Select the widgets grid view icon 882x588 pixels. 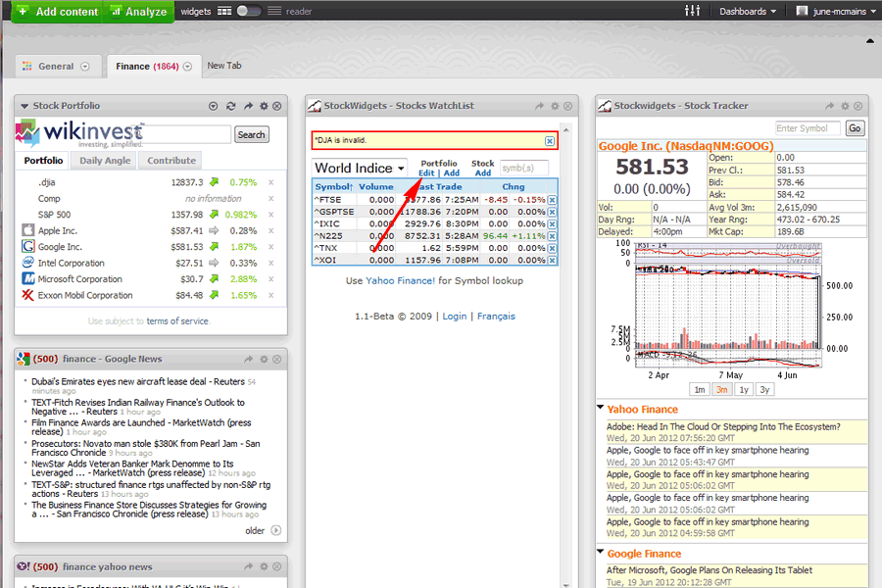[x=224, y=11]
